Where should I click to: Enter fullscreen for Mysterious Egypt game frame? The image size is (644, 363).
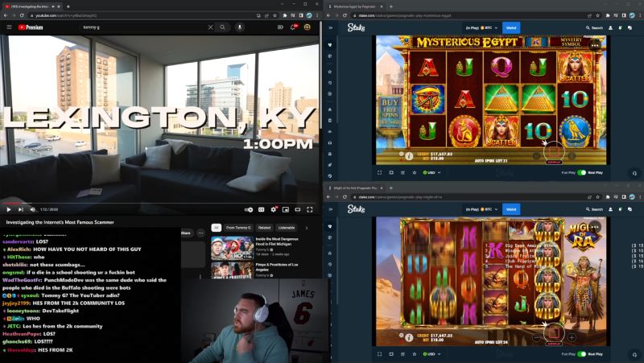click(379, 172)
